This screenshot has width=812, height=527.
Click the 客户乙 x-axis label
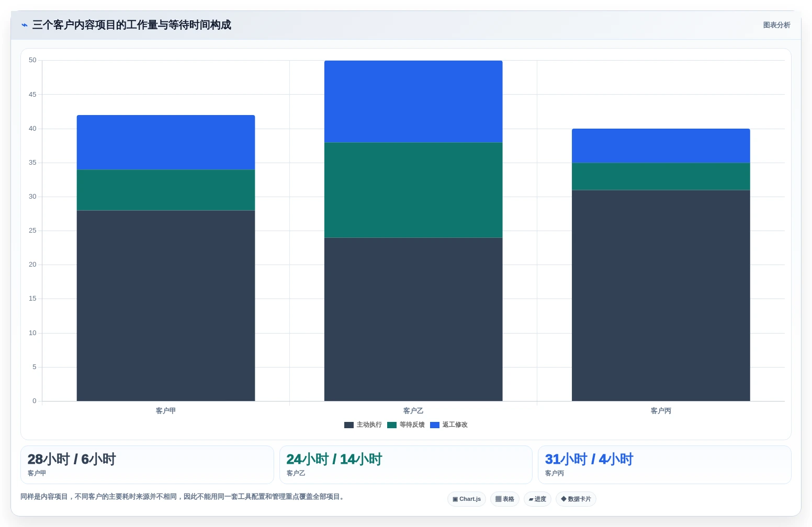coord(413,411)
